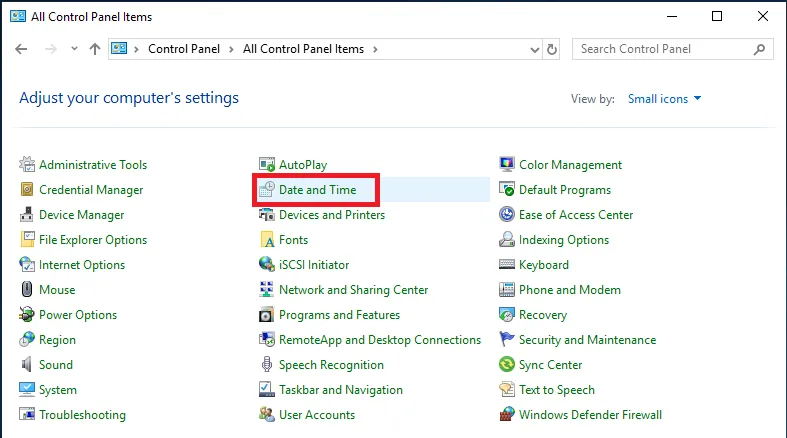Open Network and Sharing Center icon
The height and width of the screenshot is (438, 787).
tap(267, 289)
